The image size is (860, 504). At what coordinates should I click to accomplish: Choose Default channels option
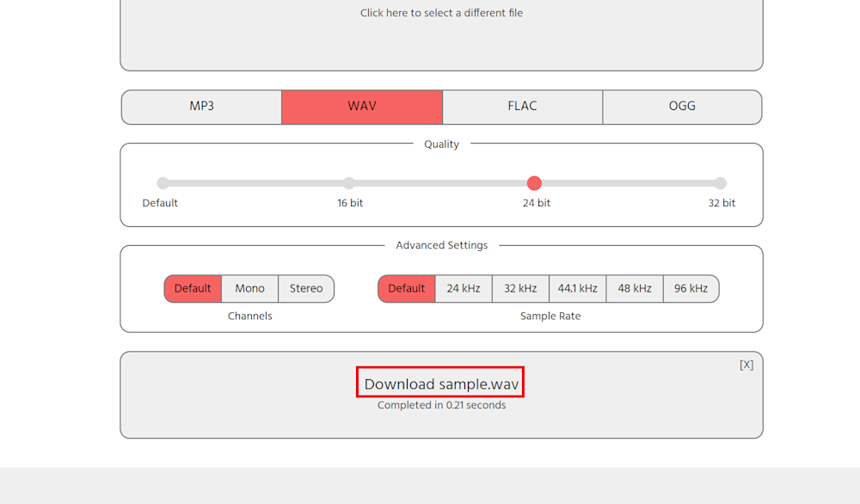(193, 288)
